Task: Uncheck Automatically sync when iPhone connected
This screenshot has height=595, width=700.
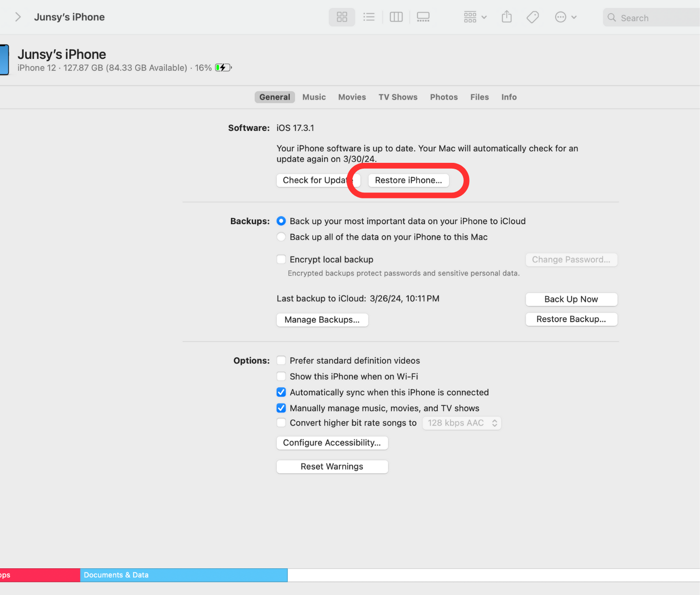Action: pos(281,392)
